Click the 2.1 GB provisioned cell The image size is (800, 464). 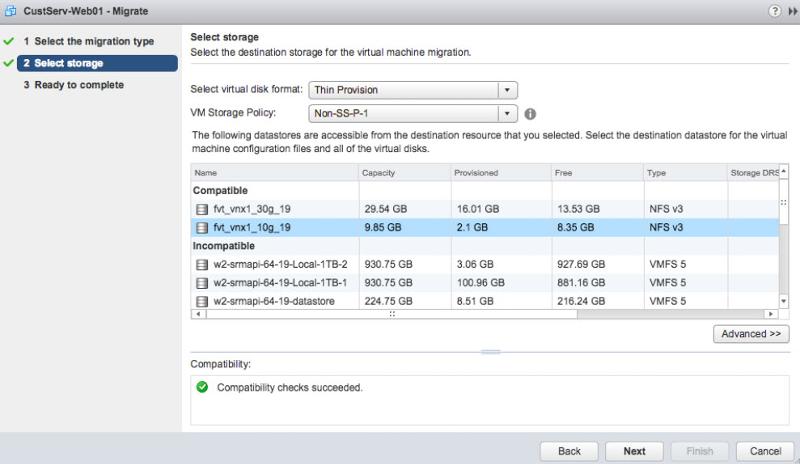click(x=472, y=228)
